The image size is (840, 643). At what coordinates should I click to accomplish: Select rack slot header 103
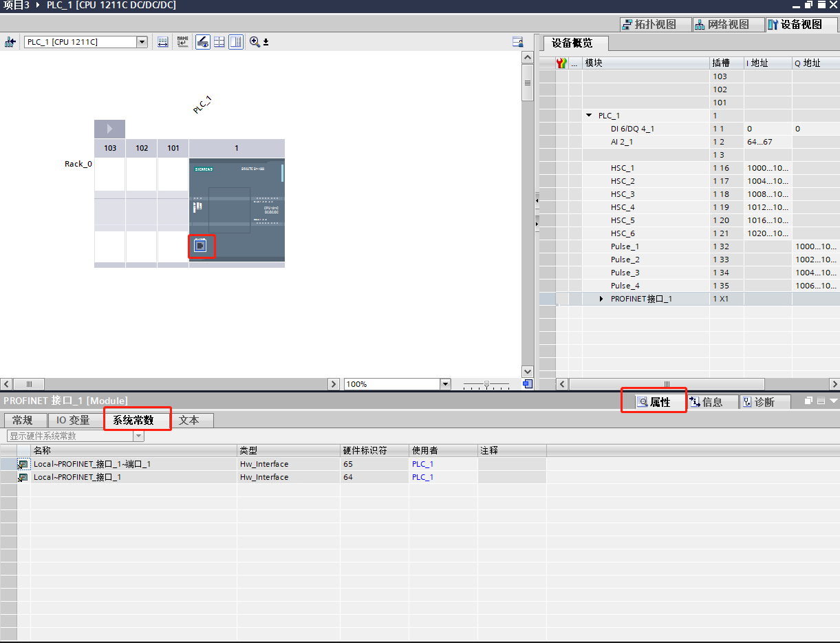coord(110,148)
